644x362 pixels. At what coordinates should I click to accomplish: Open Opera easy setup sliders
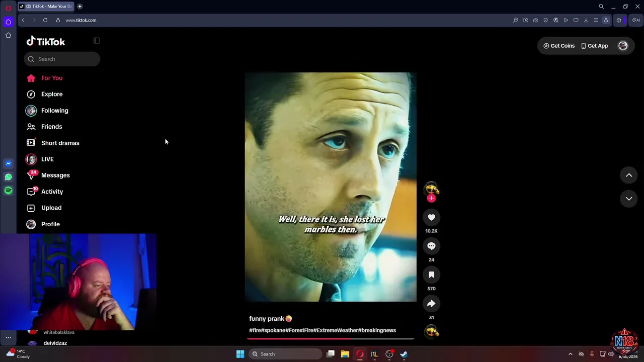(596, 20)
